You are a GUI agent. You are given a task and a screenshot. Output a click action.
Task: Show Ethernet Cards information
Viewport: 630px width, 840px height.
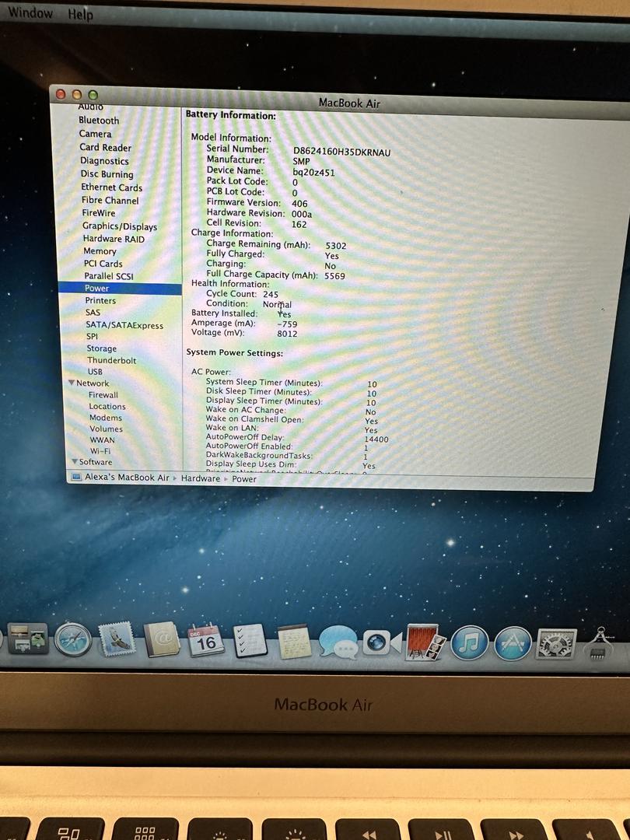pyautogui.click(x=112, y=187)
